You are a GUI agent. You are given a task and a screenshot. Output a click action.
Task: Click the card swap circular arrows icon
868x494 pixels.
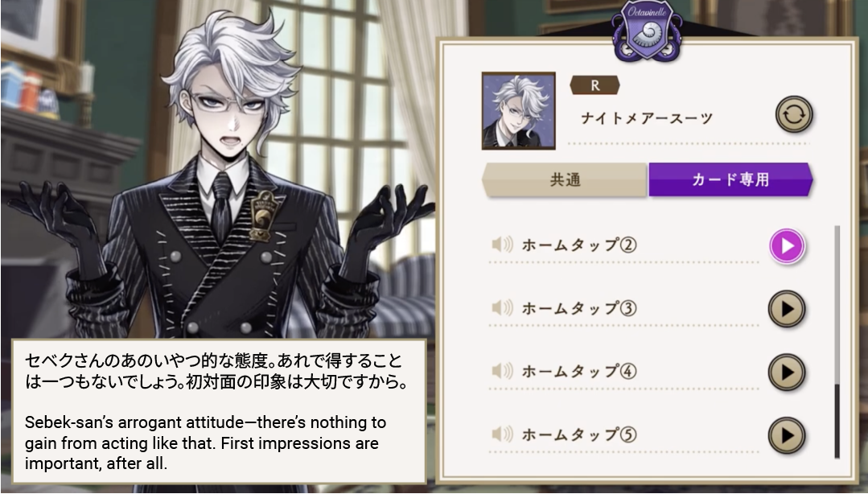pyautogui.click(x=794, y=114)
